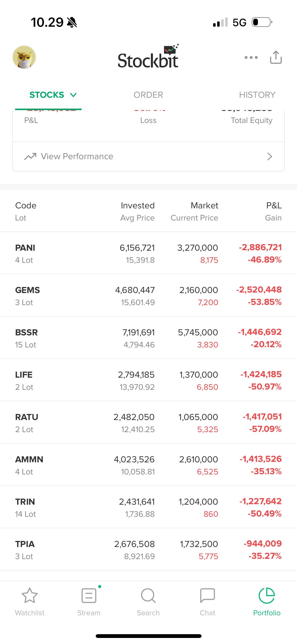Tap the three-dot more options icon
297x644 pixels.
point(251,57)
